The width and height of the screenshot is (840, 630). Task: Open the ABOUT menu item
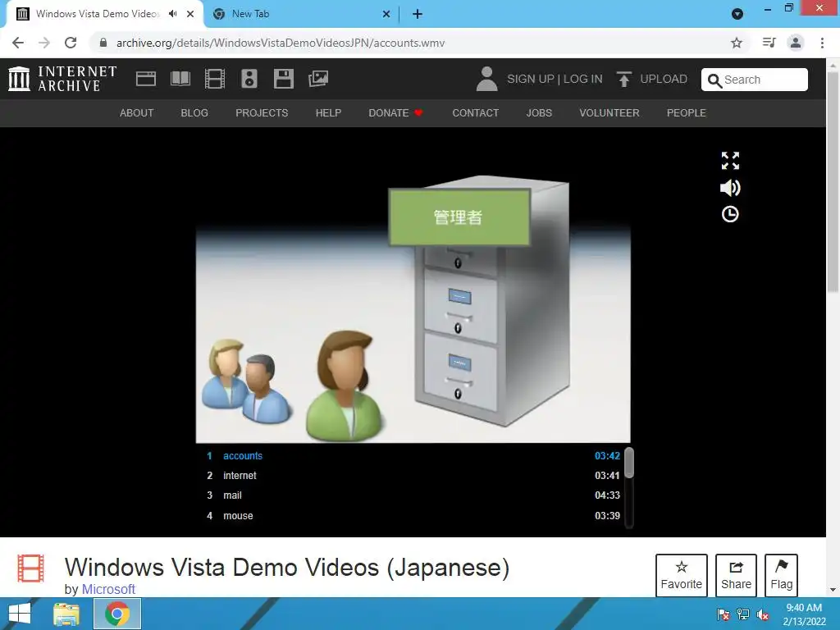tap(137, 113)
